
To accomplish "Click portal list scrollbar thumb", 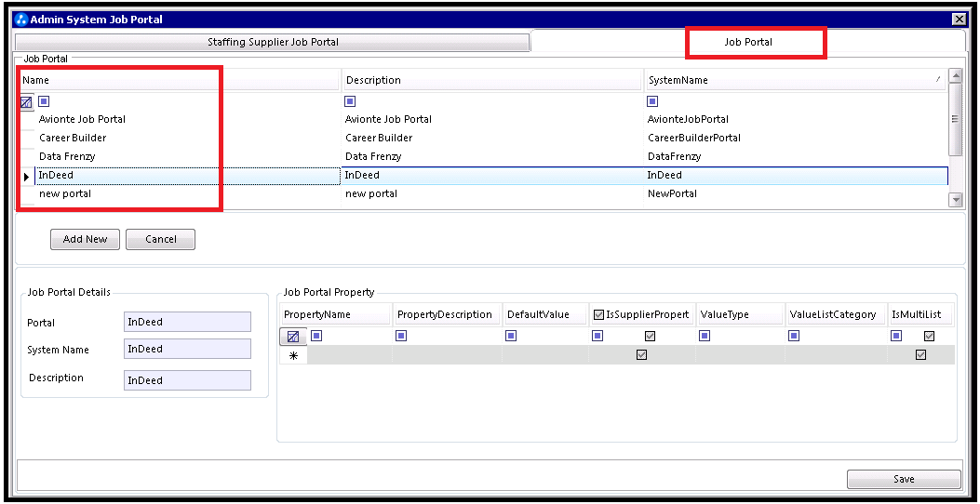I will [954, 119].
